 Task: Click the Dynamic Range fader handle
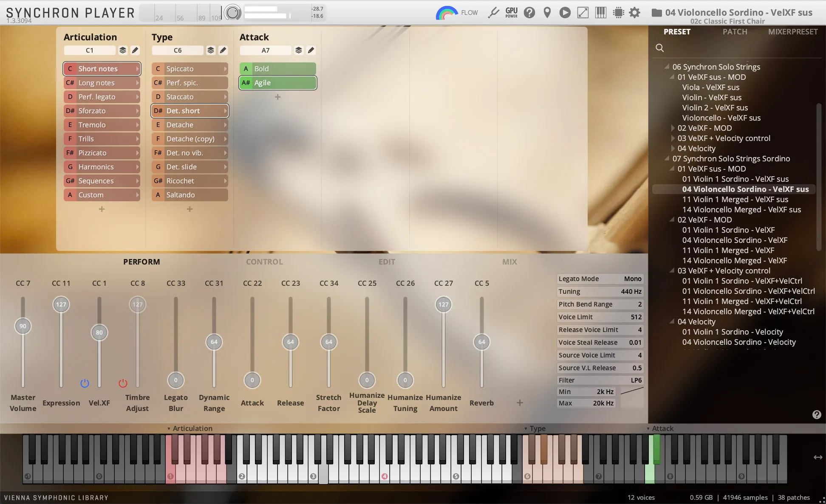pyautogui.click(x=214, y=342)
